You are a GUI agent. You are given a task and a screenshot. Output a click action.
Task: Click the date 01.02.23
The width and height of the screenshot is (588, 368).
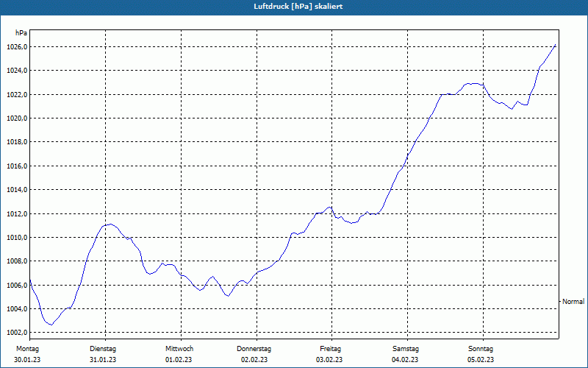click(x=179, y=360)
